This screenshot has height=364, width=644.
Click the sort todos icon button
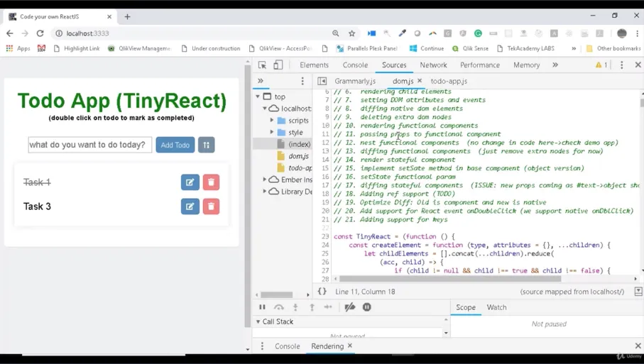tap(206, 145)
